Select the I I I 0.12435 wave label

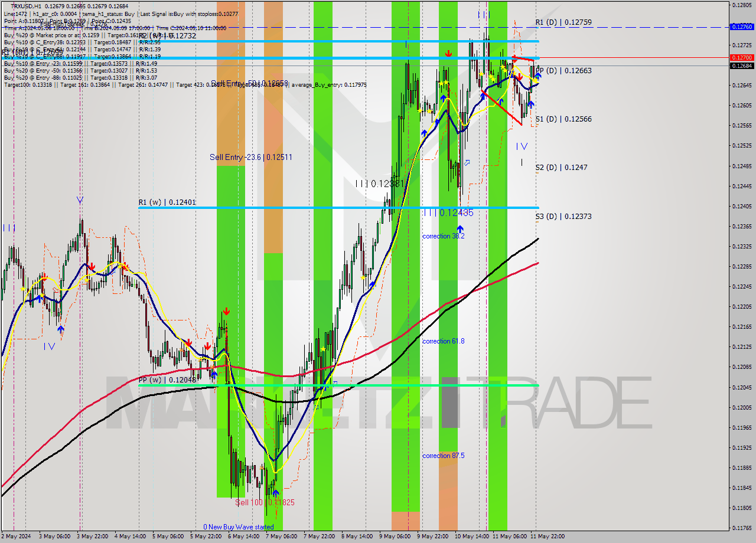[x=448, y=213]
